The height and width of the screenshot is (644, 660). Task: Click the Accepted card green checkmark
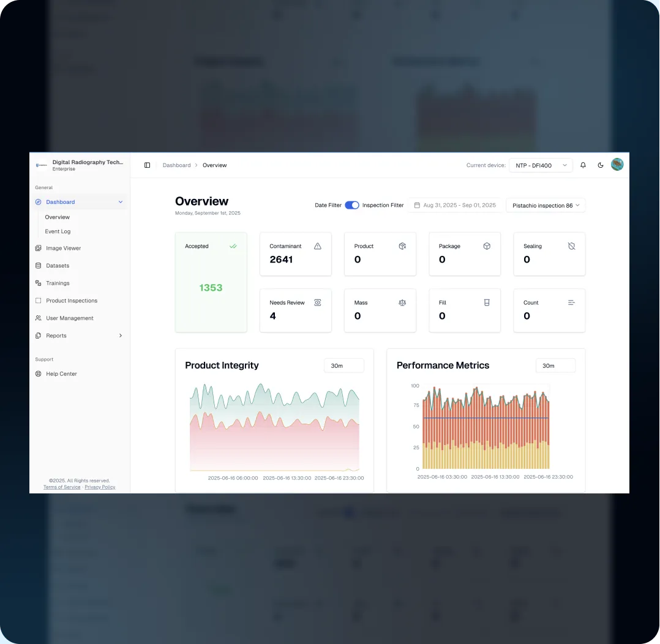(233, 246)
